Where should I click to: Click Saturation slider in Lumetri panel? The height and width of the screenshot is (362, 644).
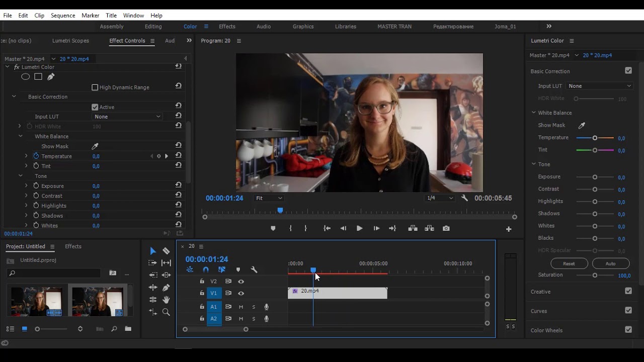coord(595,275)
